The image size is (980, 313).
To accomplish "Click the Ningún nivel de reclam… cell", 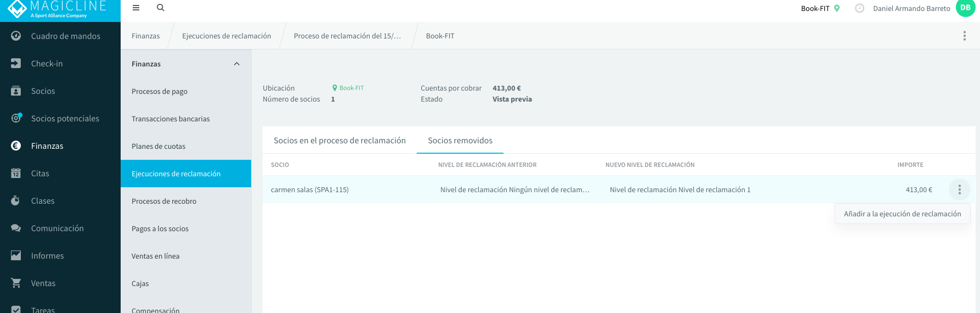I will pyautogui.click(x=515, y=189).
